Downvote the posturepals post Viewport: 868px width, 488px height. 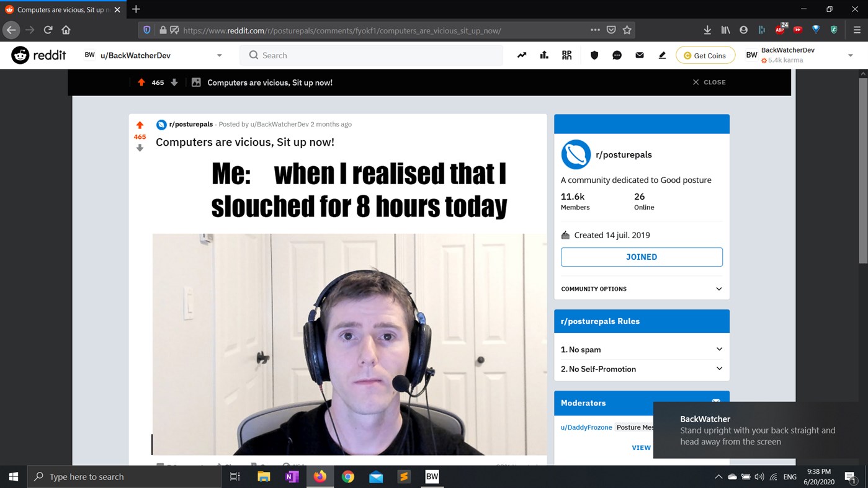coord(140,148)
